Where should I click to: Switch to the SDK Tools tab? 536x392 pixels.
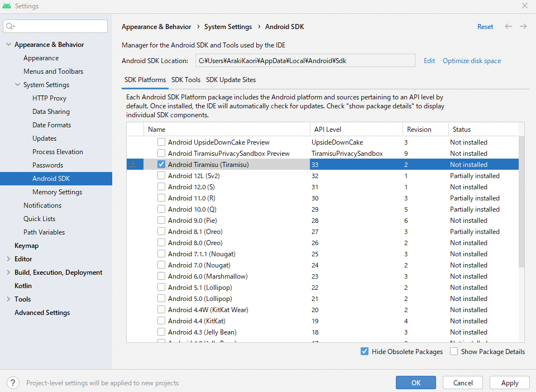[185, 80]
